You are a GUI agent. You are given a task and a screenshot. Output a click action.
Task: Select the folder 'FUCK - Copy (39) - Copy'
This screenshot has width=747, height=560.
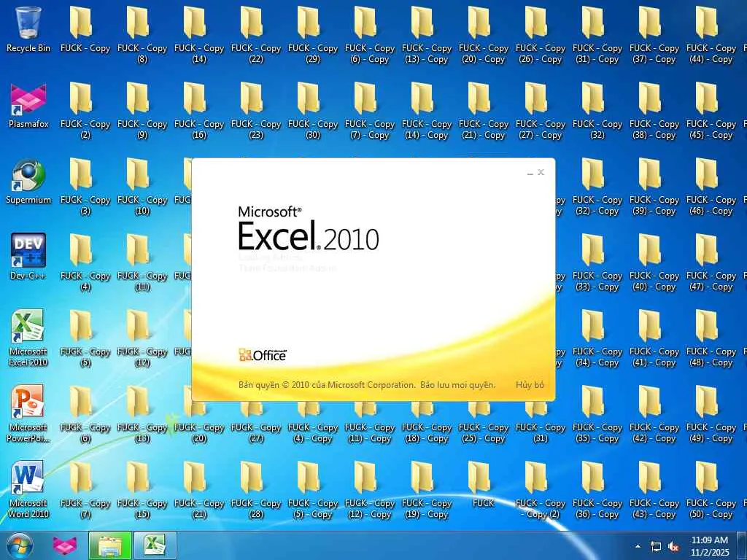point(654,186)
